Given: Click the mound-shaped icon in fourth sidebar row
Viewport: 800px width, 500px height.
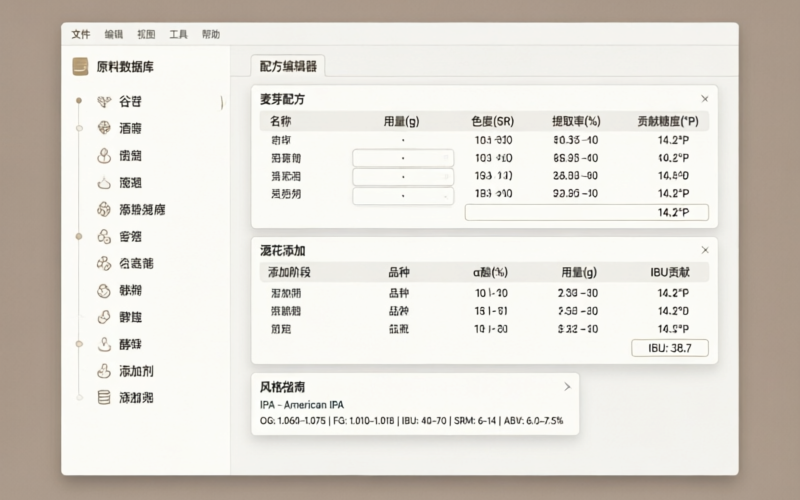Looking at the screenshot, I should [104, 183].
